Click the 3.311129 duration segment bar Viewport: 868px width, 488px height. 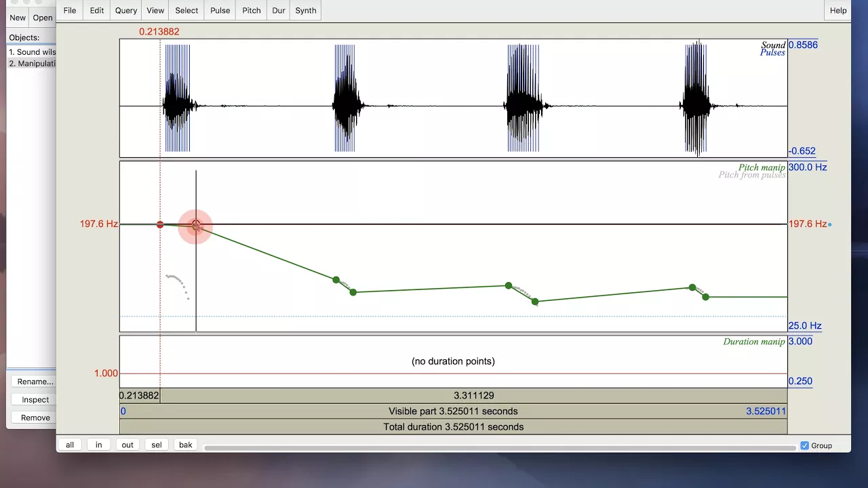point(474,395)
